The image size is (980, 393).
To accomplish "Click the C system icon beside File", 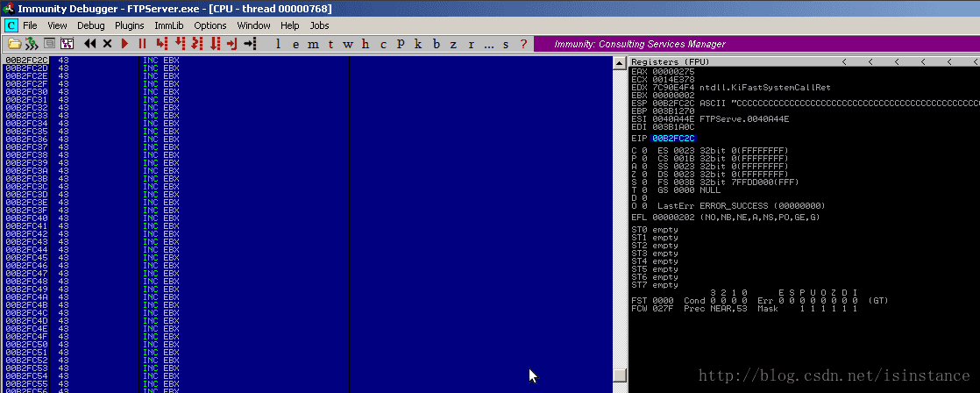I will click(11, 25).
